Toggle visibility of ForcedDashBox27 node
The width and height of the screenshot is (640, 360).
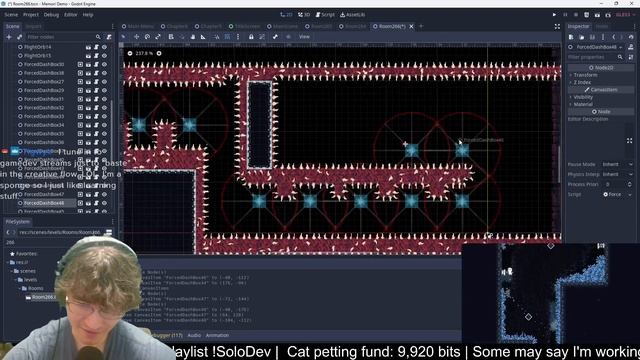tap(104, 82)
